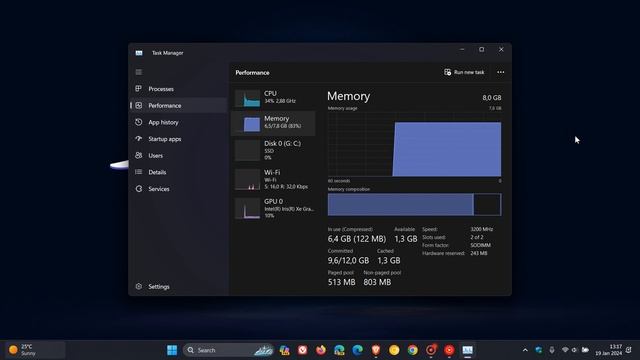Click the 8,0 GB total memory label

492,98
